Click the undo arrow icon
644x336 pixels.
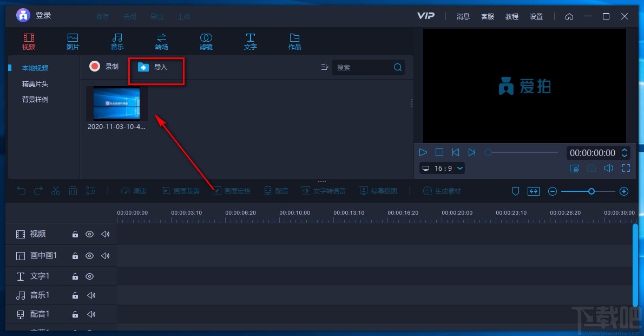[21, 191]
